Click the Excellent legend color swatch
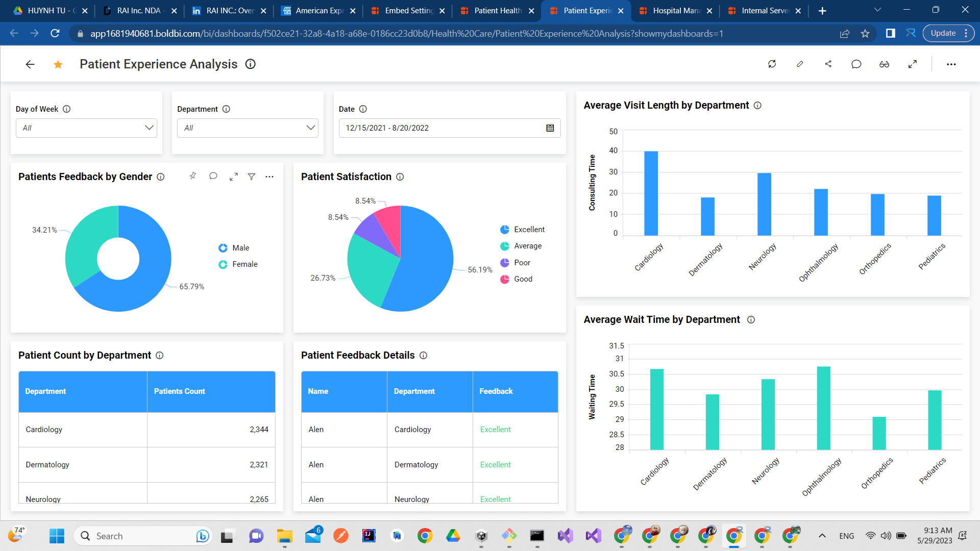 pyautogui.click(x=504, y=230)
